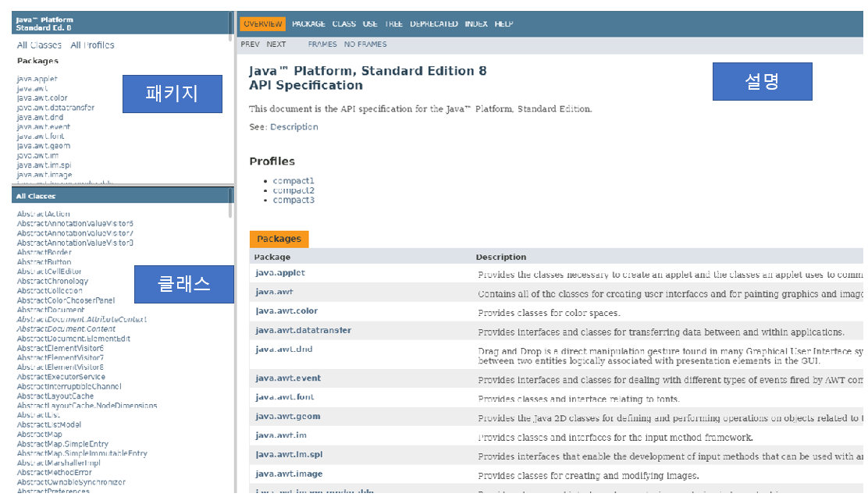Open the AbstractDocument.ElementEdit class
The image size is (868, 504).
pyautogui.click(x=73, y=339)
